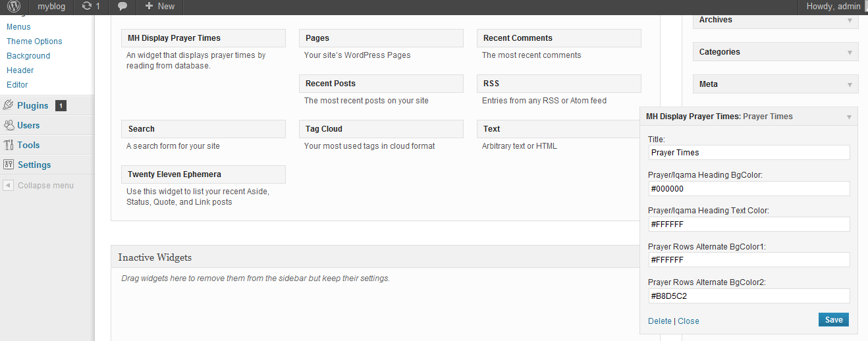Click the Meta sidebar widget title

709,84
